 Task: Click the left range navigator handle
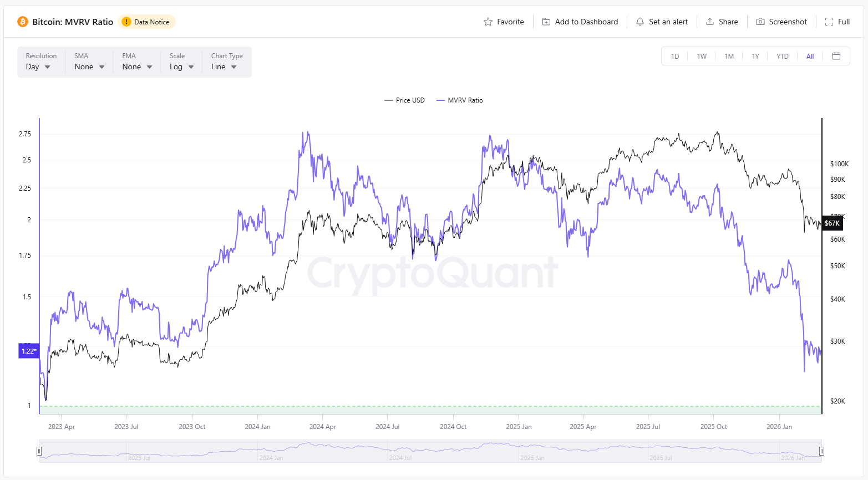point(39,451)
